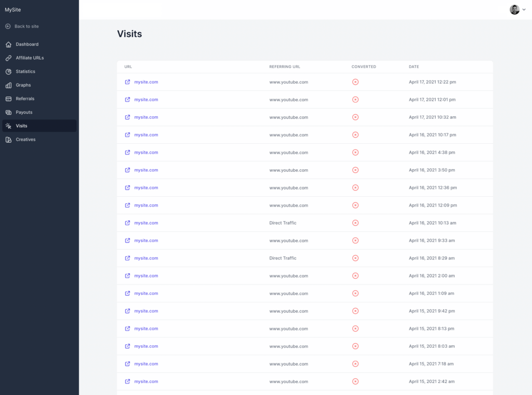Click the external link icon for April 17, 2021 12:22 pm
Viewport: 532px width, 395px height.
(x=127, y=81)
